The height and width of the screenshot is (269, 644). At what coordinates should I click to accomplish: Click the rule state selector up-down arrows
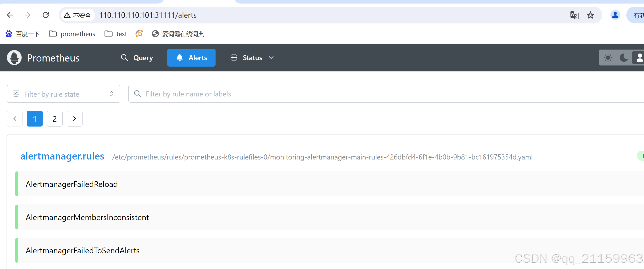(111, 94)
